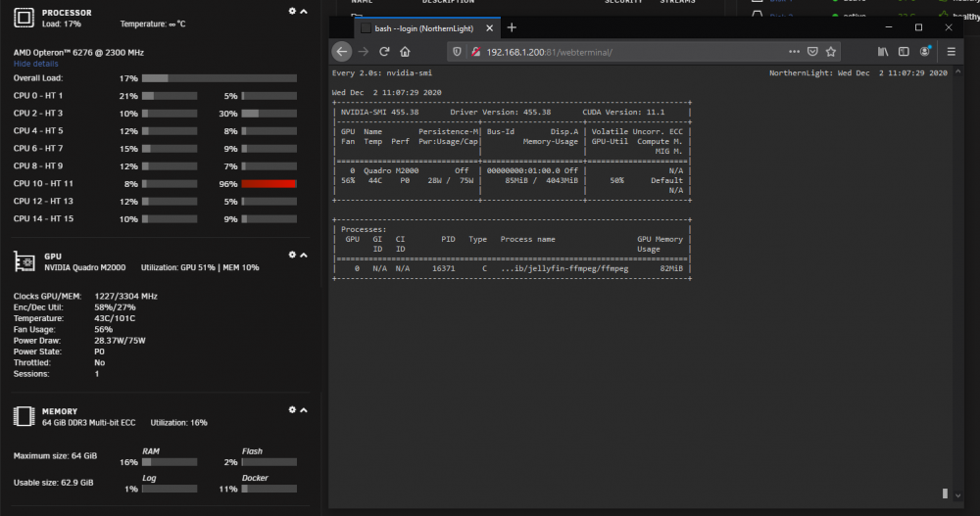The height and width of the screenshot is (516, 980).
Task: Click Hide details link under processor
Action: click(35, 64)
